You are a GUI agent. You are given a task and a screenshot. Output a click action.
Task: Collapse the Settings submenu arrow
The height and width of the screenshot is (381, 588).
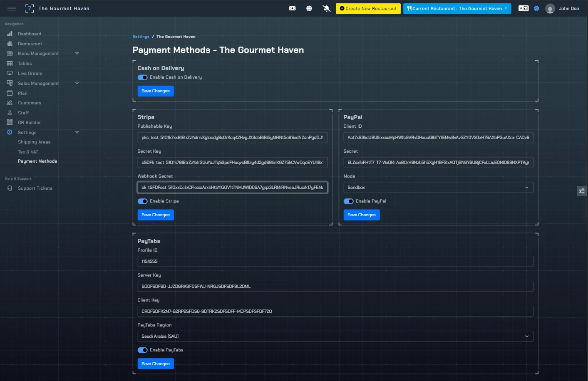coord(77,132)
